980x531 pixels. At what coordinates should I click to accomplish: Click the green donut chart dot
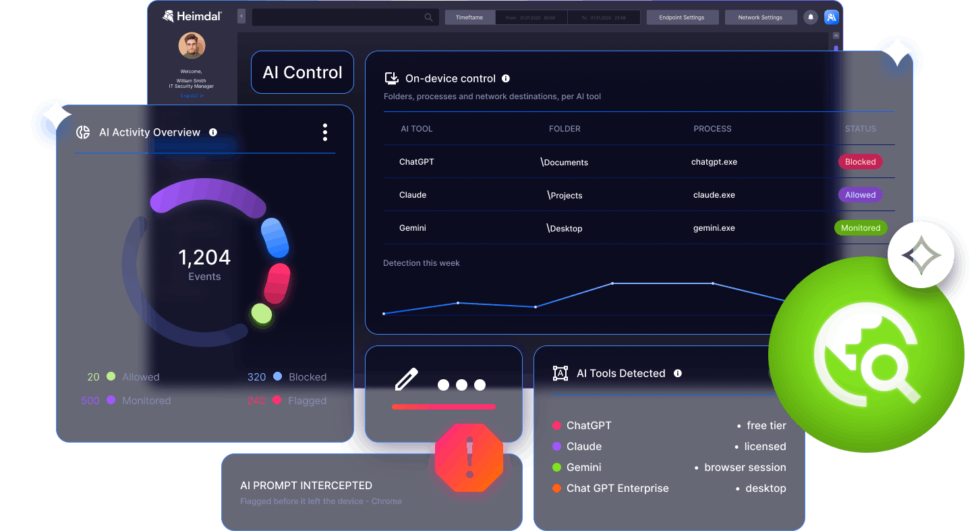[262, 314]
